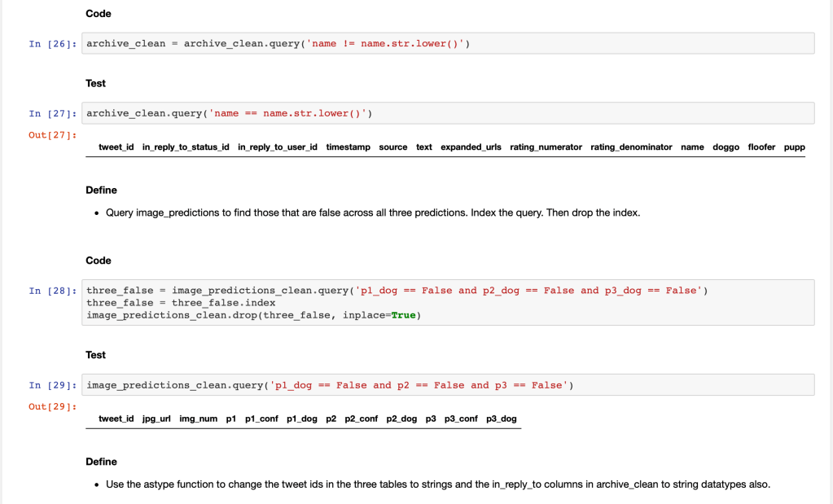This screenshot has height=504, width=833.
Task: Click the Out[27] output prompt
Action: tap(53, 134)
